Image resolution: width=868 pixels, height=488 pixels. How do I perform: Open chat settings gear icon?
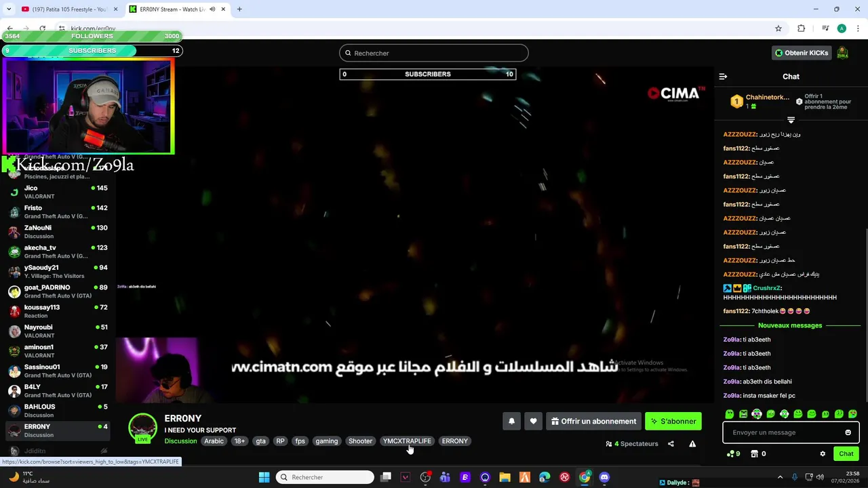coord(823,453)
